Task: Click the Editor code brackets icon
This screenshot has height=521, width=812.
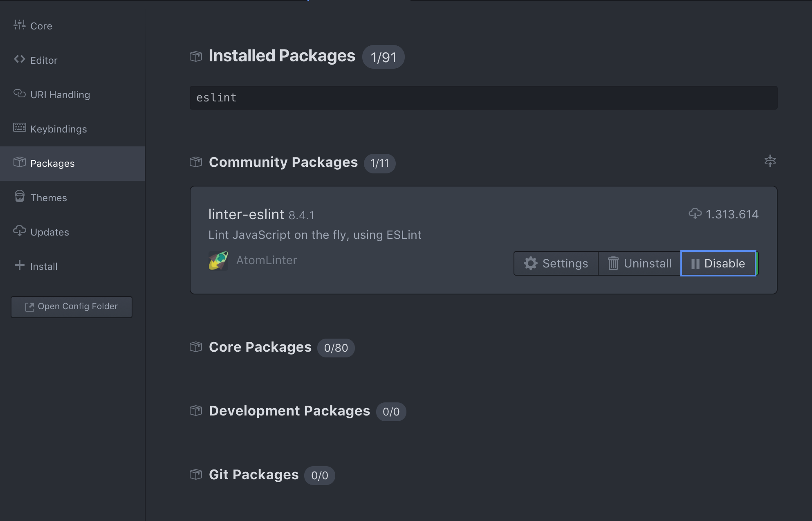Action: point(19,59)
